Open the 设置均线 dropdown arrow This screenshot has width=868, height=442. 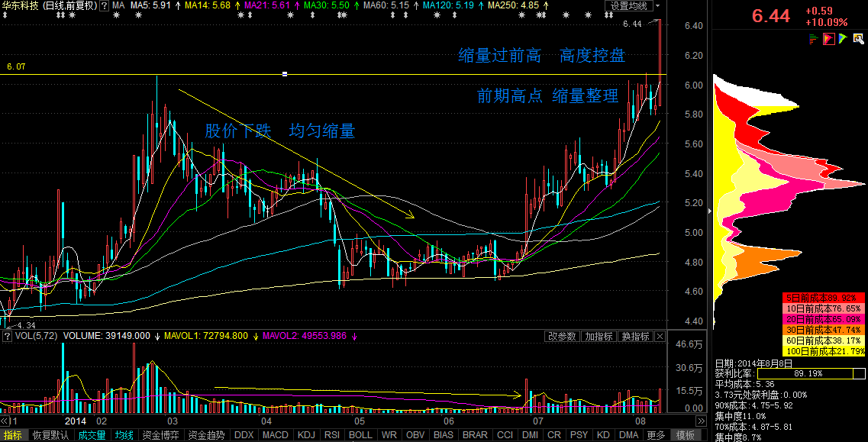coord(657,5)
